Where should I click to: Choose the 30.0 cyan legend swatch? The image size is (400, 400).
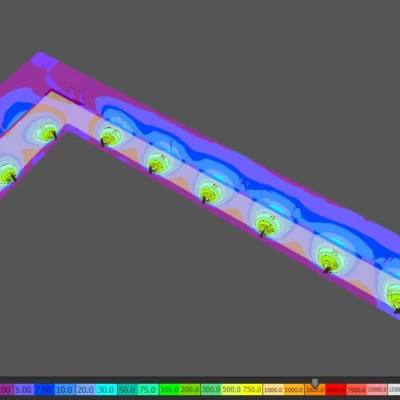[x=107, y=389]
